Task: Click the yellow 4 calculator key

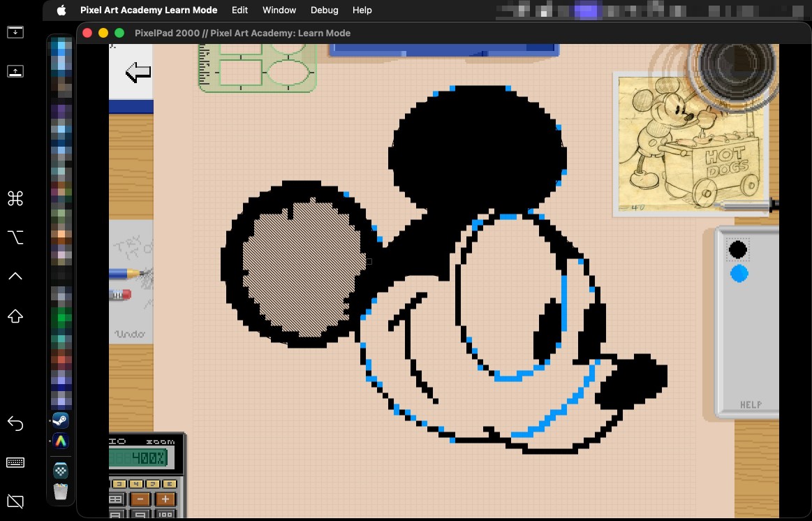Action: (136, 484)
